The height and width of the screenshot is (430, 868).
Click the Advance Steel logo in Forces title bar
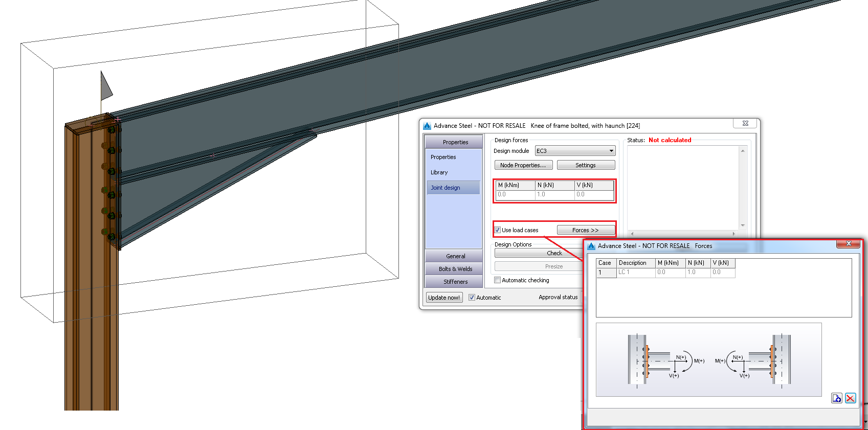pyautogui.click(x=591, y=246)
